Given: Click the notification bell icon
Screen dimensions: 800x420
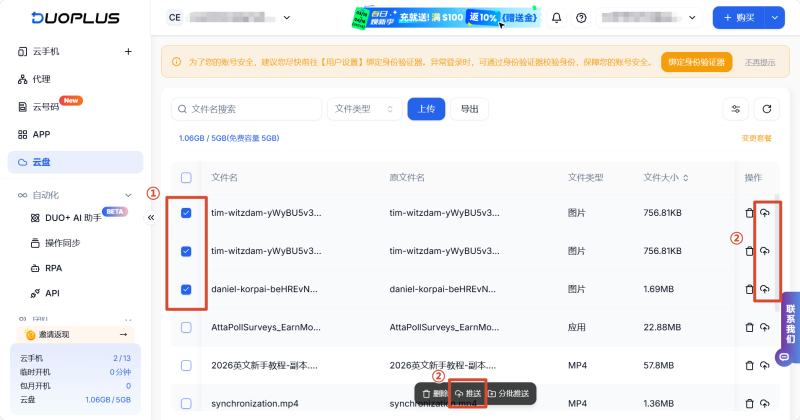Looking at the screenshot, I should coord(556,18).
